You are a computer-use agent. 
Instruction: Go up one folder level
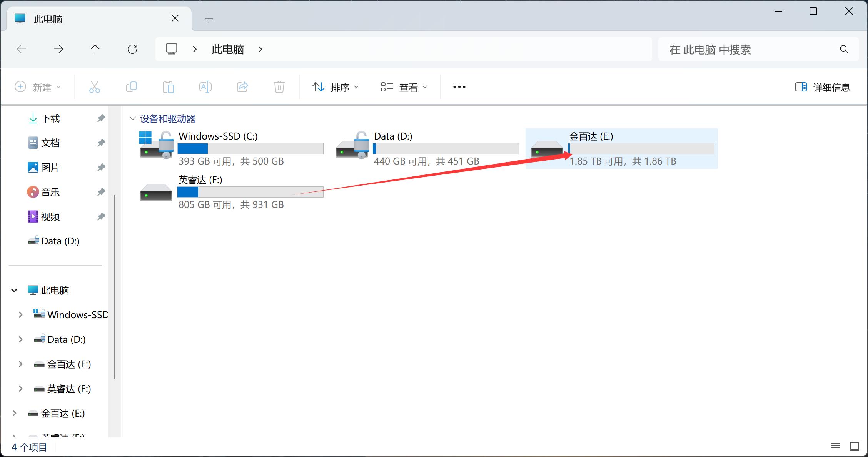pos(95,49)
